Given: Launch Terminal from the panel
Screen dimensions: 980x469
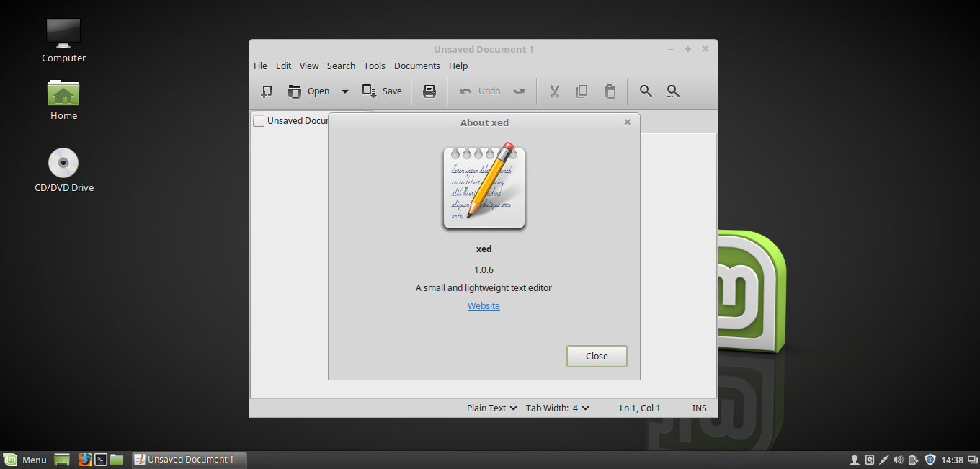Looking at the screenshot, I should tap(102, 460).
